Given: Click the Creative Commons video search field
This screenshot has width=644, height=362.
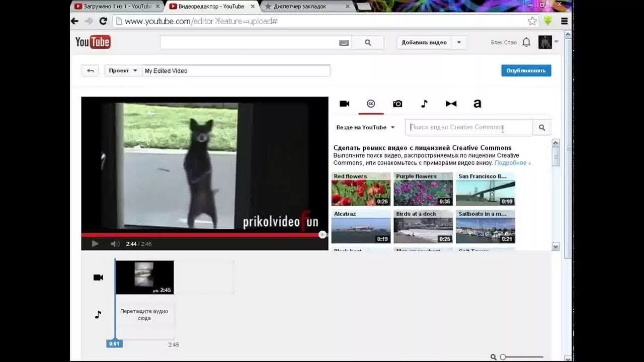Looking at the screenshot, I should 469,127.
